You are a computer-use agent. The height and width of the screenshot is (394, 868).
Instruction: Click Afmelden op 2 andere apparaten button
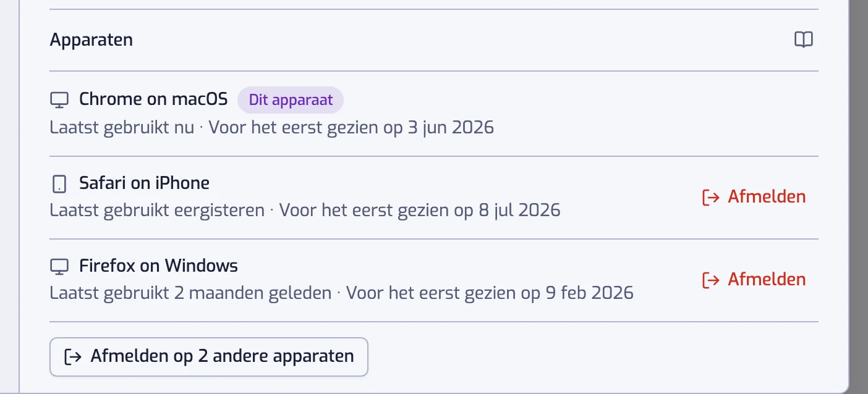pos(209,356)
